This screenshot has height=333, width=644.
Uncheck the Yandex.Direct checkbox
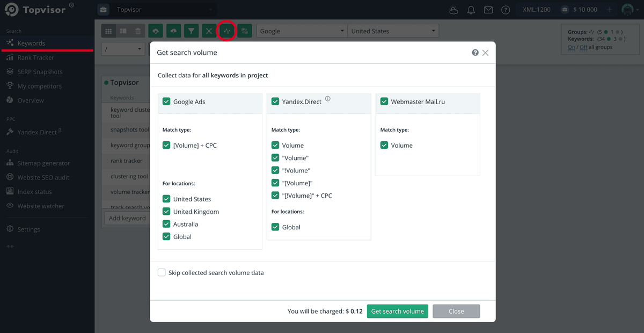pyautogui.click(x=275, y=102)
